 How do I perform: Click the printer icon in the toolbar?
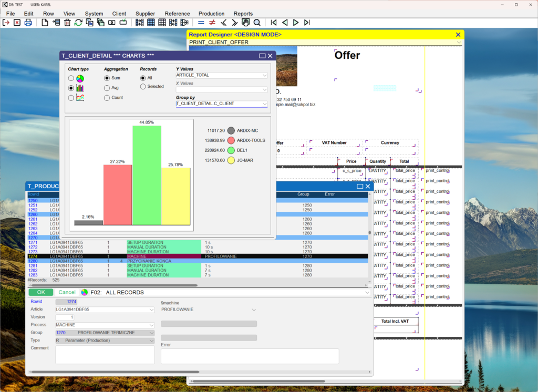tap(28, 23)
